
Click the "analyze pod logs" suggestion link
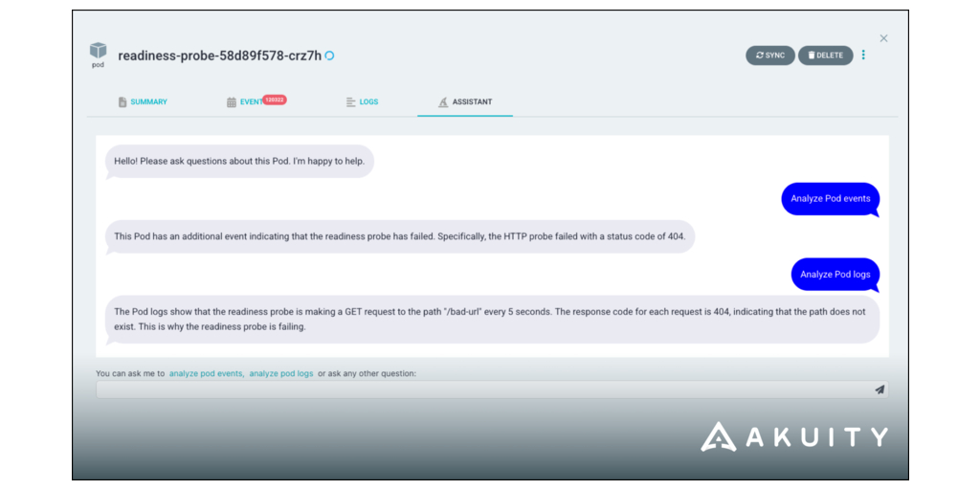(x=281, y=373)
